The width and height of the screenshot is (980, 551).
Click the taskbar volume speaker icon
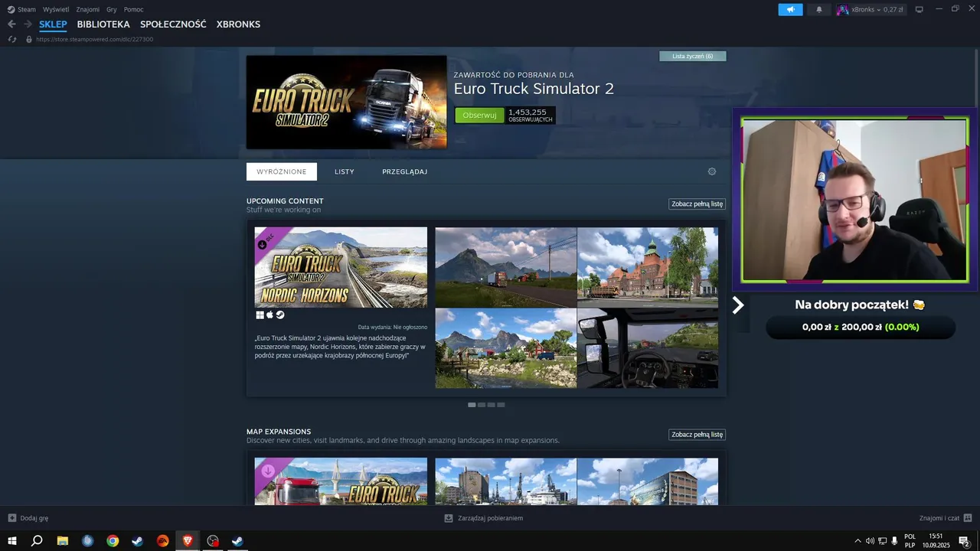pos(870,541)
